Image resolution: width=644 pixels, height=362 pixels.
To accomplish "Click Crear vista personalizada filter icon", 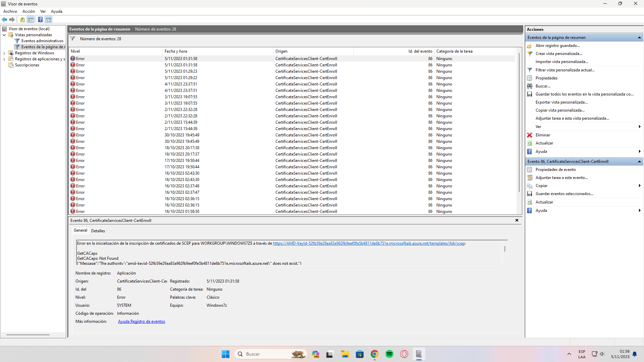I will pyautogui.click(x=530, y=54).
